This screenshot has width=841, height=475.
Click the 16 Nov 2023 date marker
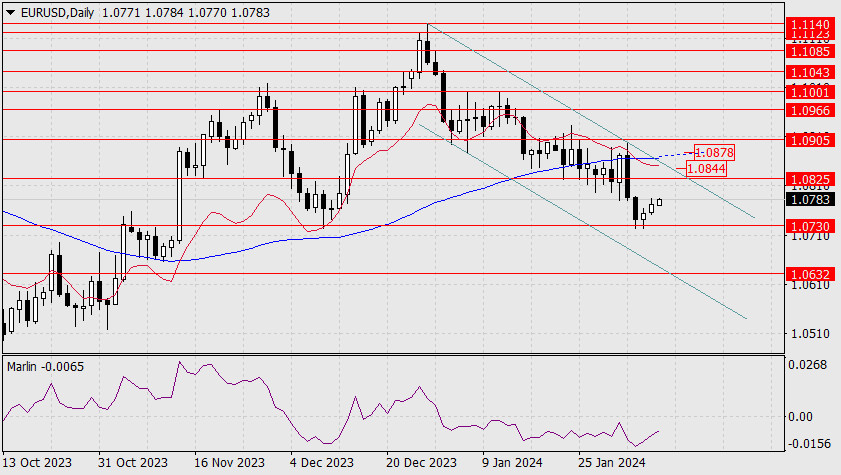coord(229,462)
